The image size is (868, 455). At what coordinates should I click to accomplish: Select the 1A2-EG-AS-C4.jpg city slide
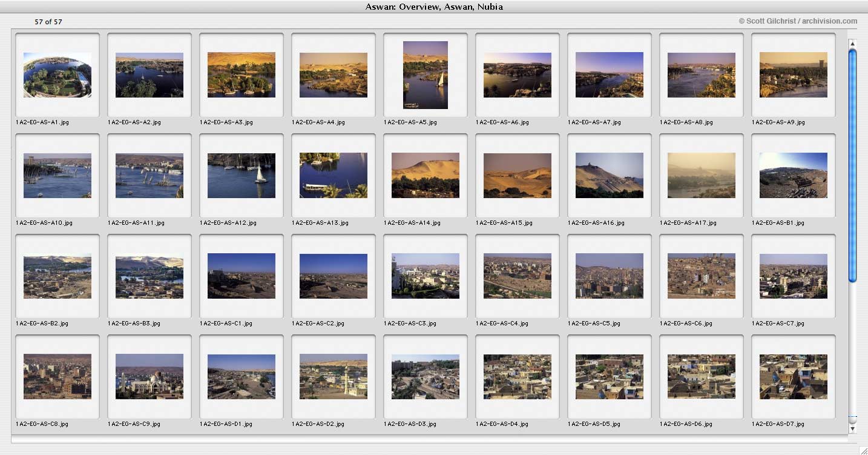click(x=518, y=276)
